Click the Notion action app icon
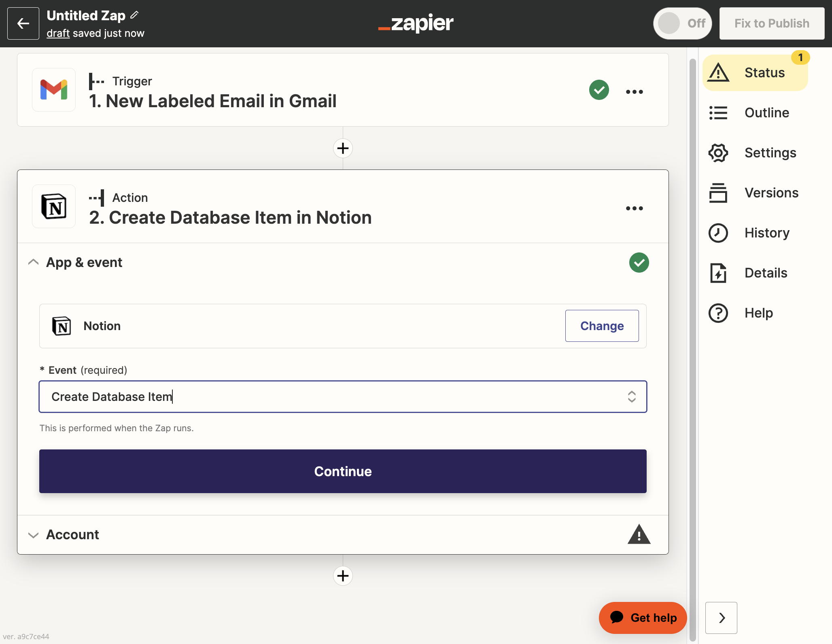This screenshot has width=832, height=644. (x=54, y=206)
